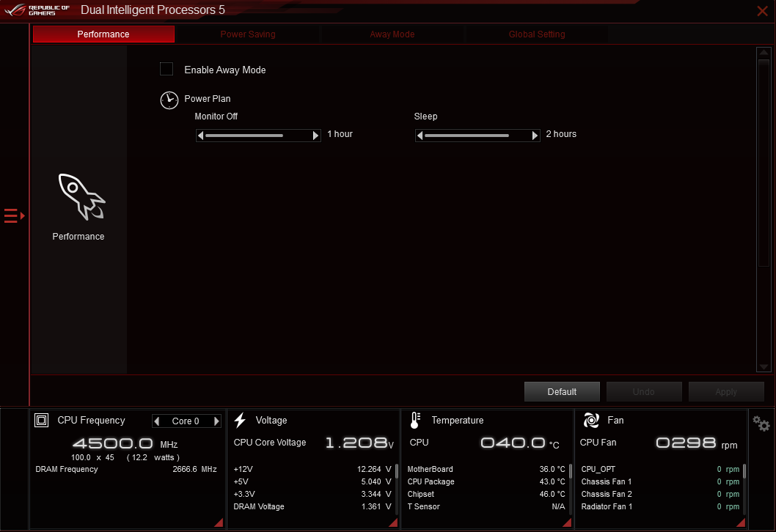Increase Sleep time with right arrow
Screen dimensions: 776x532
click(x=535, y=136)
